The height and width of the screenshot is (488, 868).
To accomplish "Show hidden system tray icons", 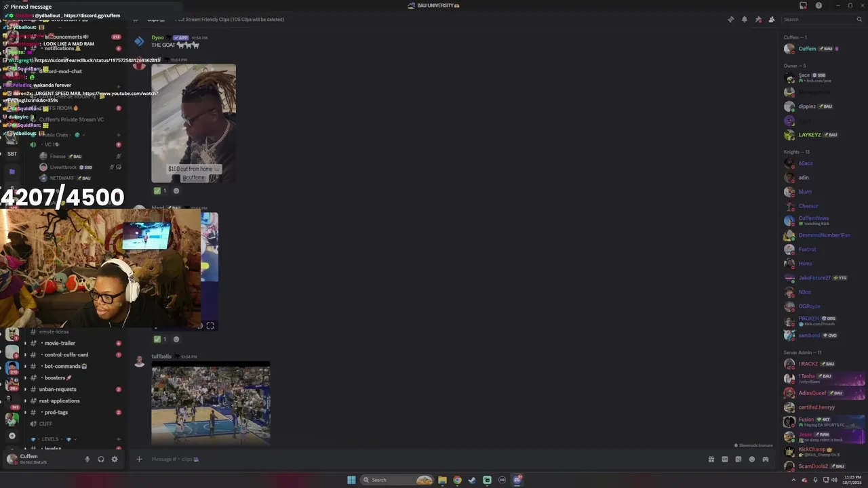I will point(793,480).
